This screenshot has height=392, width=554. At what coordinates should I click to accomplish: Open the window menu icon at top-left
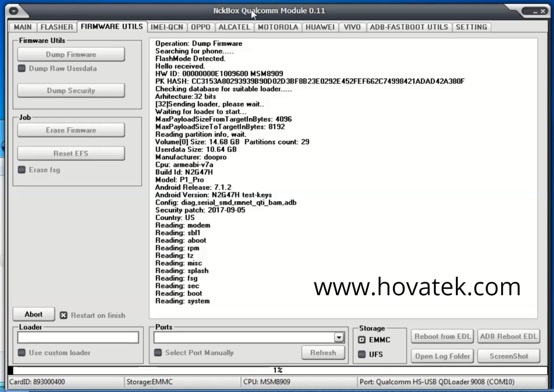pos(14,11)
